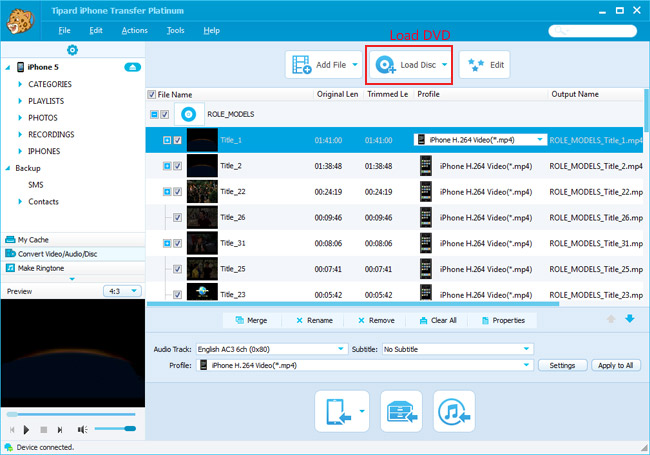This screenshot has width=650, height=455.
Task: Click the preview playback progress bar
Action: [71, 414]
